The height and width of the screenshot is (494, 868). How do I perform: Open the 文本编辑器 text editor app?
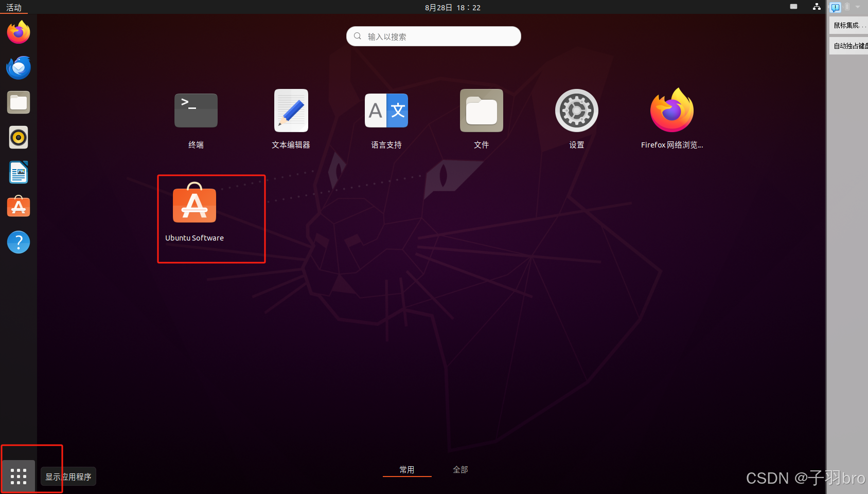point(291,119)
